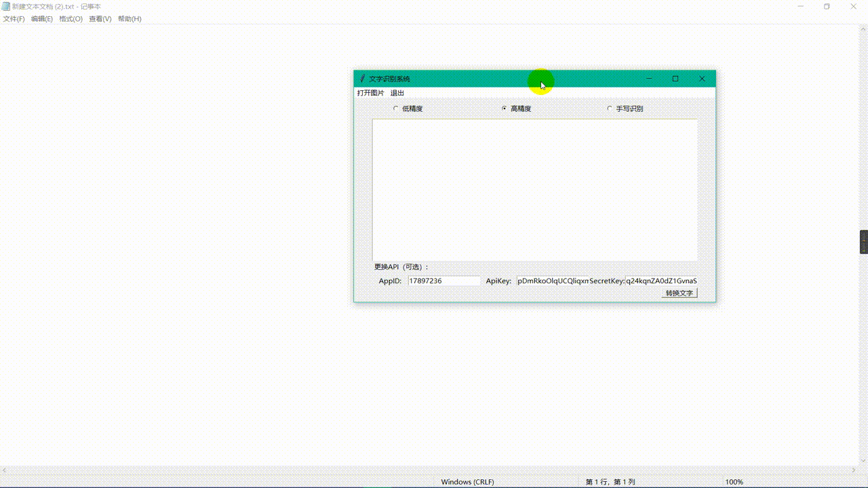Screen dimensions: 868x488
Task: Minimize the 文字识别系统 window
Action: 649,79
